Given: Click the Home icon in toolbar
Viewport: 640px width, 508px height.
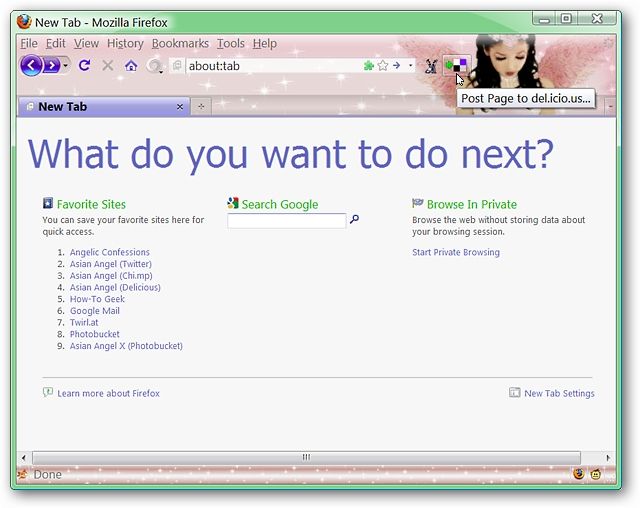Looking at the screenshot, I should (131, 65).
